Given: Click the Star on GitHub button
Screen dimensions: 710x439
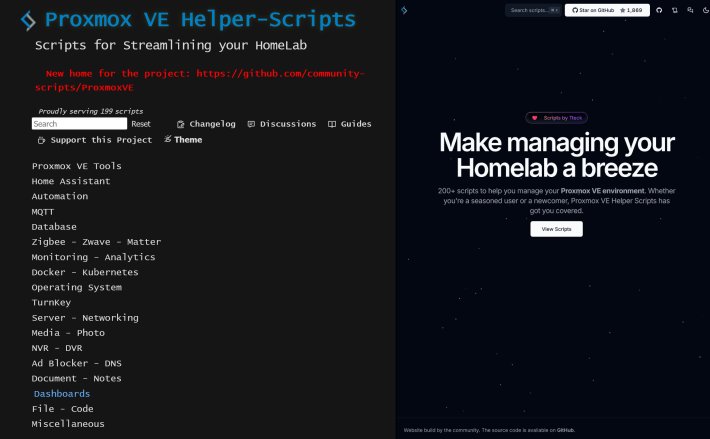Looking at the screenshot, I should tap(607, 10).
